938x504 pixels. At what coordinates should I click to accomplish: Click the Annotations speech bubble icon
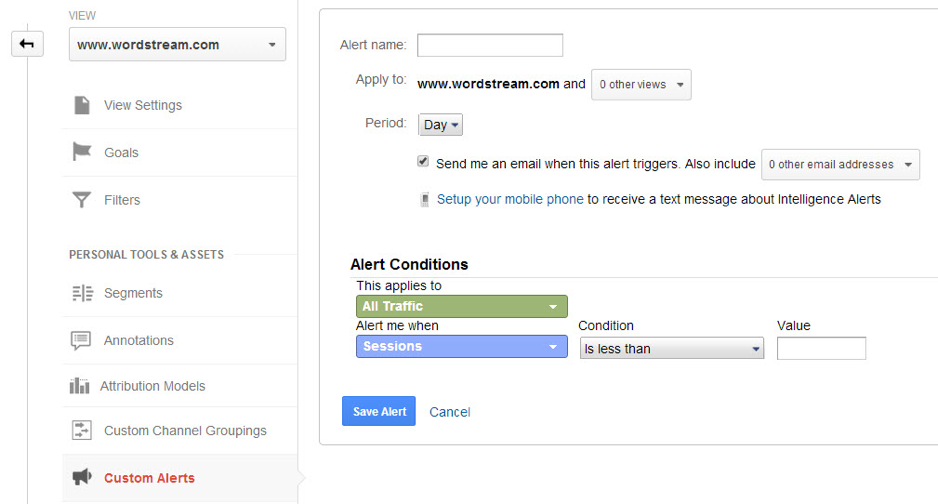pyautogui.click(x=81, y=340)
